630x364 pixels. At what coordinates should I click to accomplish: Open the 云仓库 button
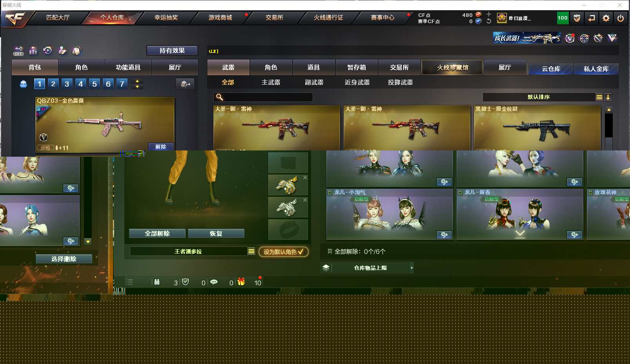click(551, 69)
